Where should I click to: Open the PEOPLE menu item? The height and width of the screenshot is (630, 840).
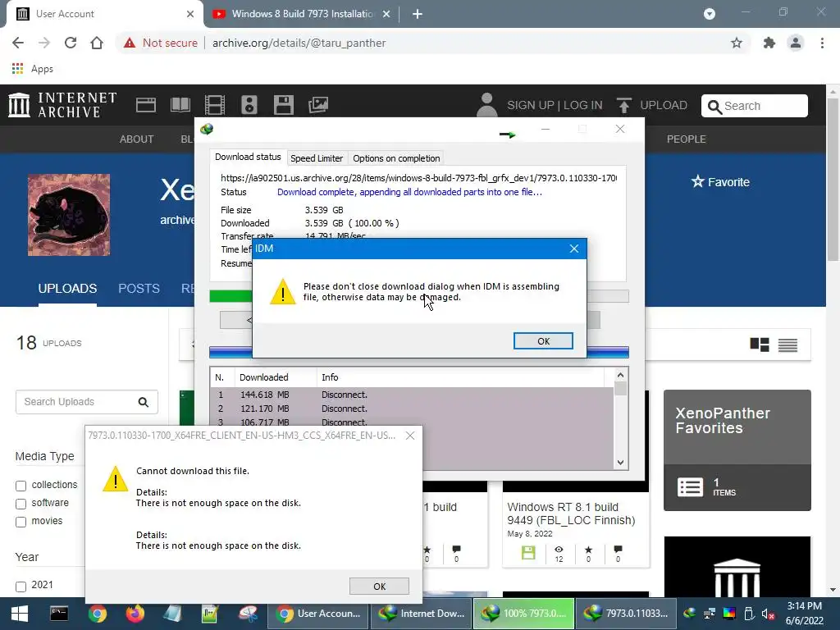686,139
